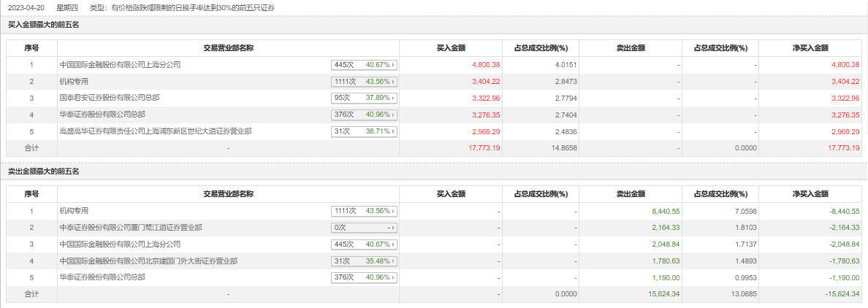Expand the 1111次 43.56% box in sell table

tap(364, 211)
